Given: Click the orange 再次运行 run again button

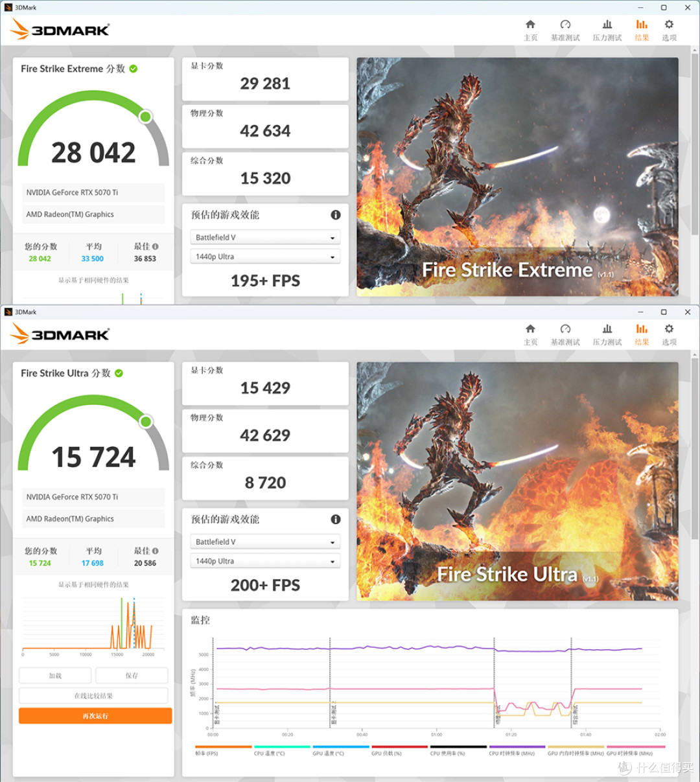Looking at the screenshot, I should [95, 716].
